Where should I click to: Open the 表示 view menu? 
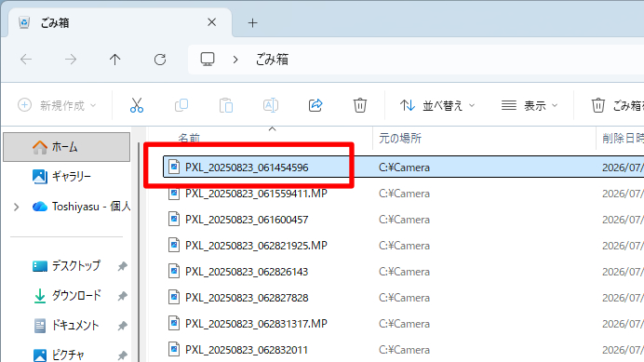[530, 105]
